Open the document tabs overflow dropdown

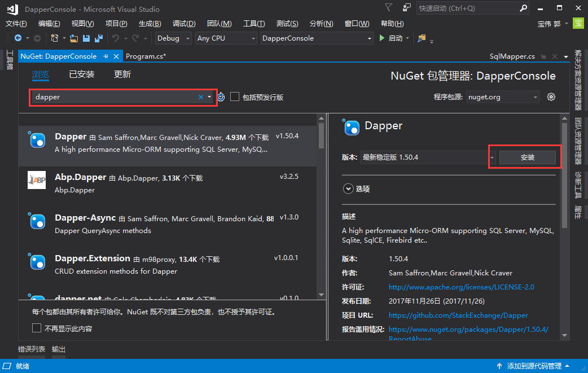pyautogui.click(x=566, y=56)
